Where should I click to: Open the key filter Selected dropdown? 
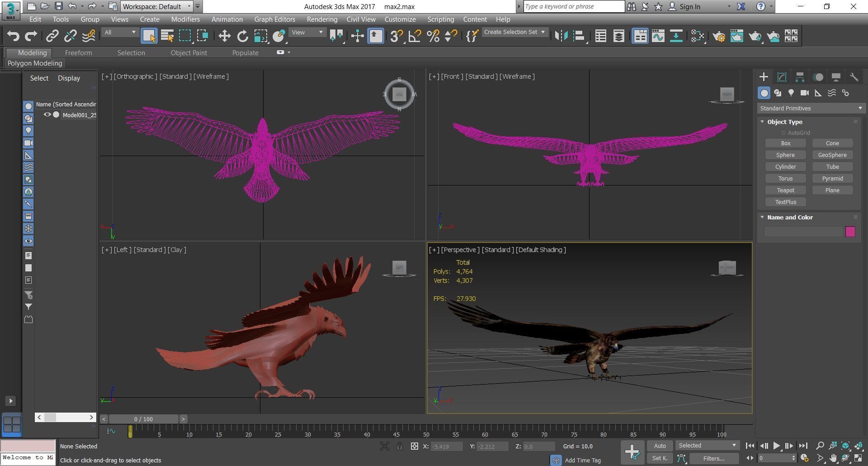pos(708,446)
